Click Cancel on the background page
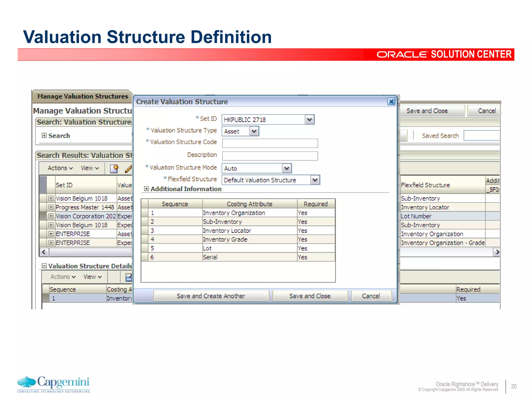Screen dimensions: 532x399 484,111
